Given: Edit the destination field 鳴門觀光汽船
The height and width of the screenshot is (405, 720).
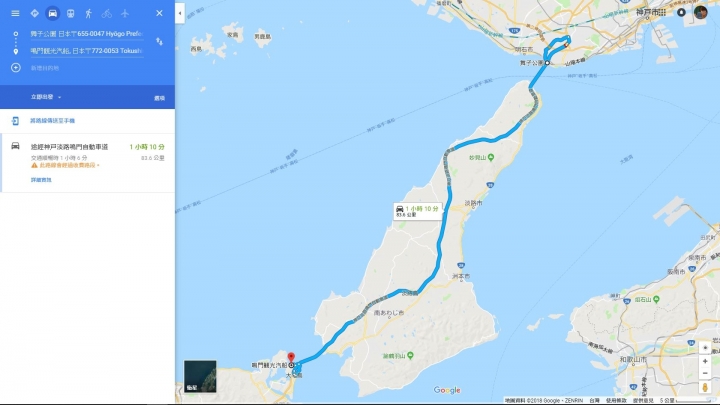Looking at the screenshot, I should 87,51.
